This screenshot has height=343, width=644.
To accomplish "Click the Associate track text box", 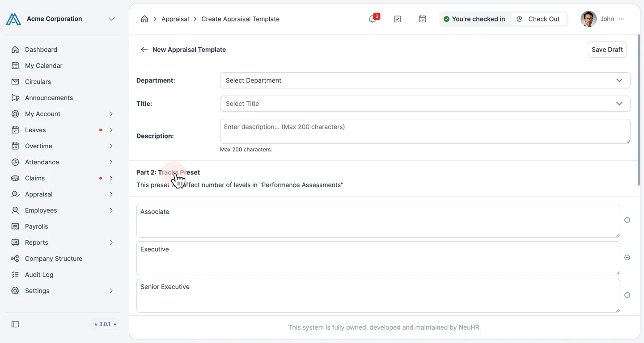I will [378, 221].
